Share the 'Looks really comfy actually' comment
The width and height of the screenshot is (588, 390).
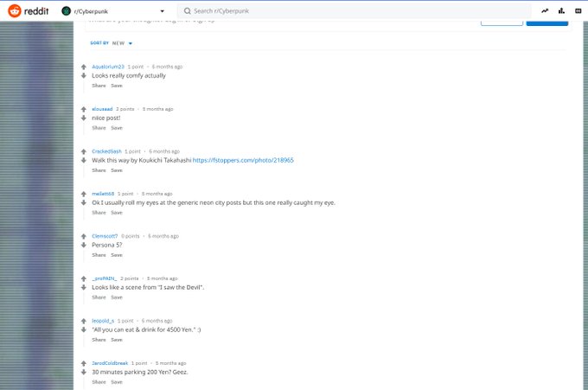tap(99, 86)
